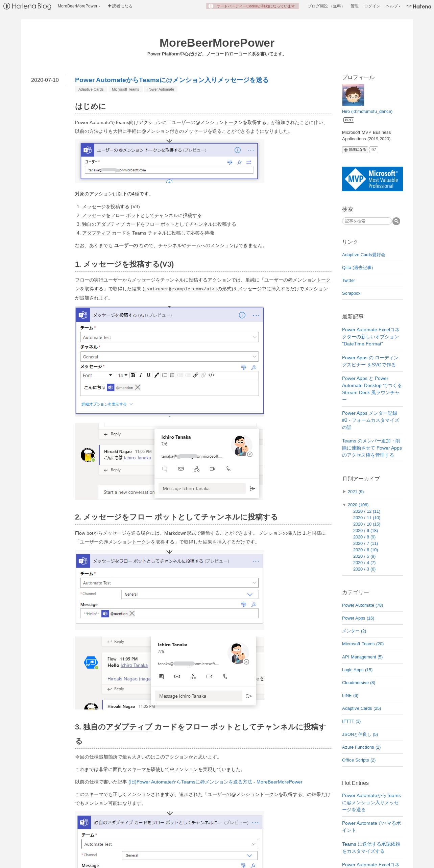Toggle bold in the message editor
The image size is (434, 868).
[133, 375]
